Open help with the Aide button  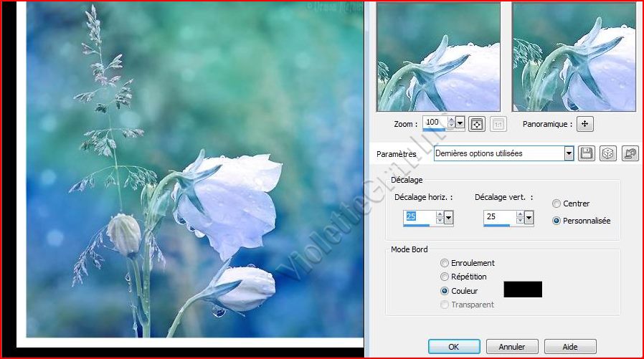point(569,347)
